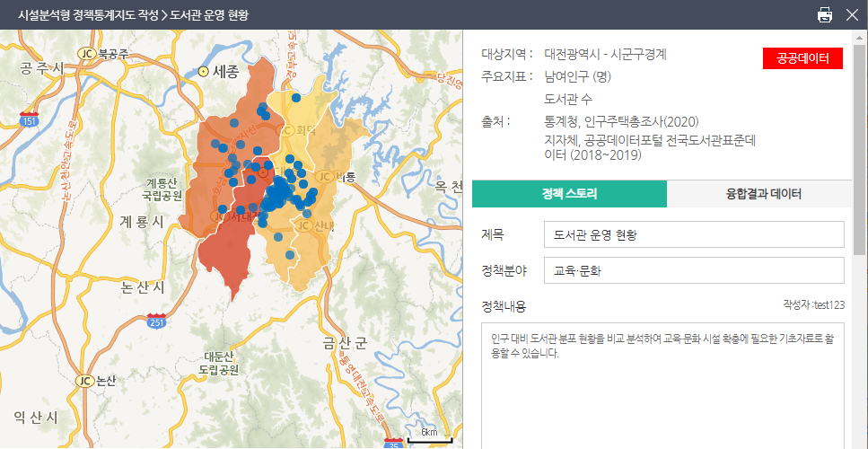Screen dimensions: 868x449
Task: Click the 통계청, 인구주택총조사(2020) source text
Action: click(x=621, y=121)
